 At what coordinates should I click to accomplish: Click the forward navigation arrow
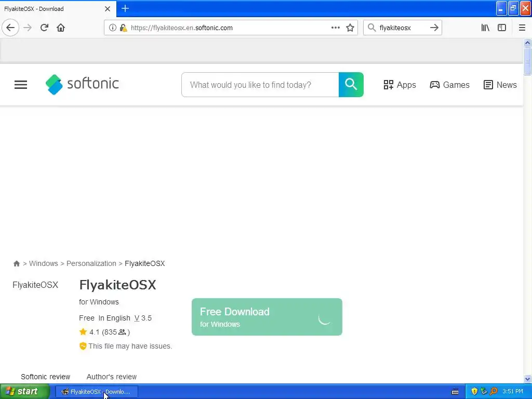coord(28,28)
